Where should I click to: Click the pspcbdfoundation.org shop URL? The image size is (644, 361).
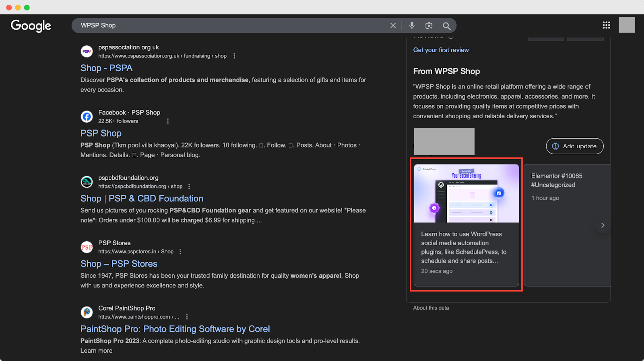(140, 186)
